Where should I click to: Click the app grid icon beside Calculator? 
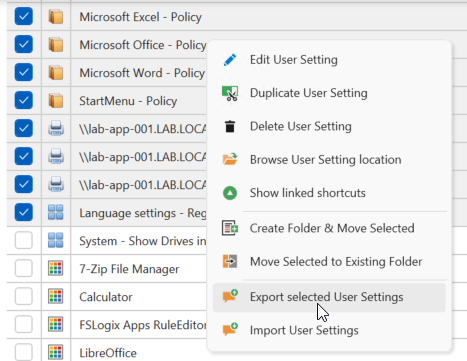pos(56,296)
